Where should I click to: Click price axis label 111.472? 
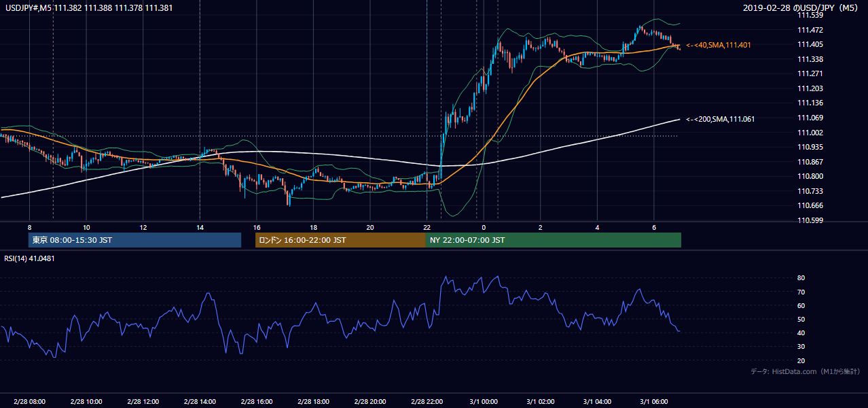coord(811,30)
